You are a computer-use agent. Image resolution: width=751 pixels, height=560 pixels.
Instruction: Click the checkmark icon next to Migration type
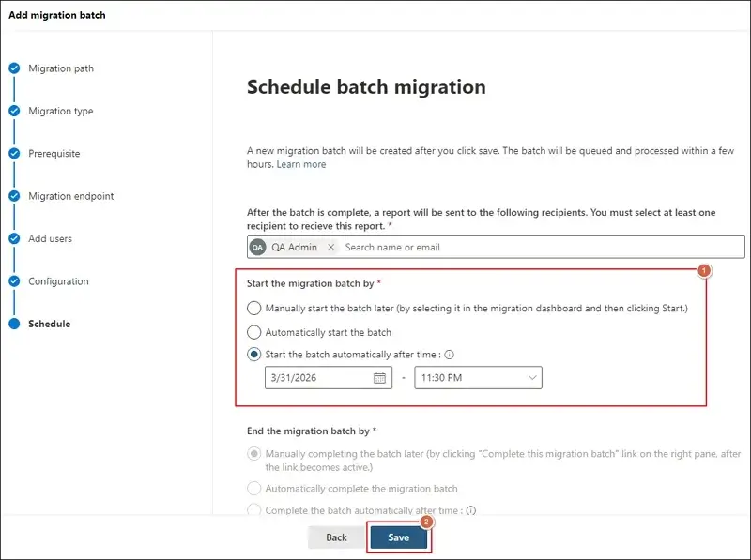pyautogui.click(x=13, y=111)
